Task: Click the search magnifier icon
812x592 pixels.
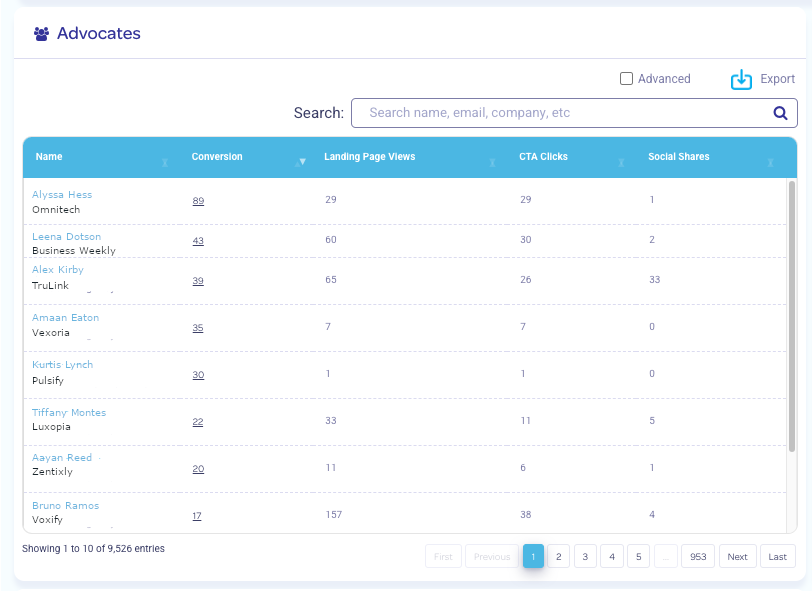Action: coord(780,113)
